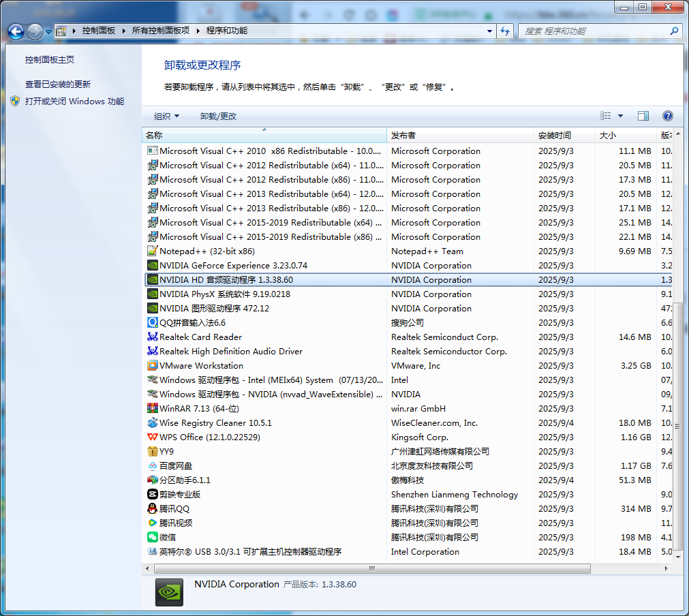Image resolution: width=689 pixels, height=616 pixels.
Task: Click the WPS Office program icon
Action: 153,437
